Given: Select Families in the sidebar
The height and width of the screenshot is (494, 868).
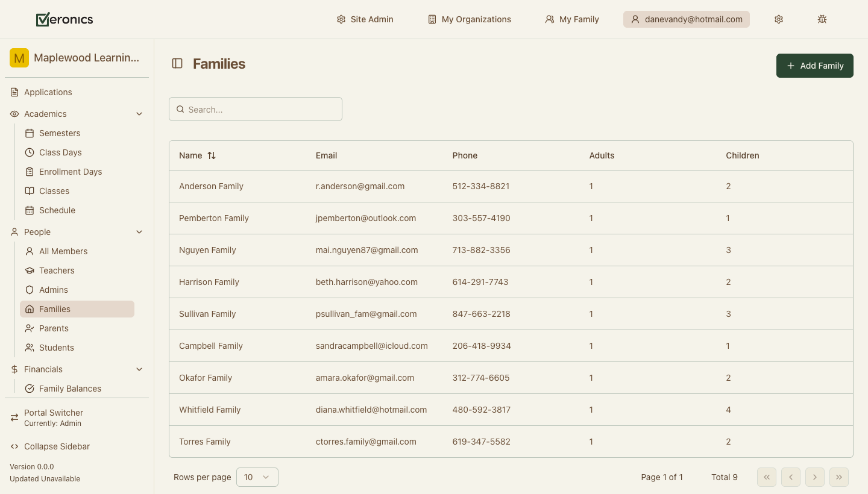Looking at the screenshot, I should [x=77, y=309].
